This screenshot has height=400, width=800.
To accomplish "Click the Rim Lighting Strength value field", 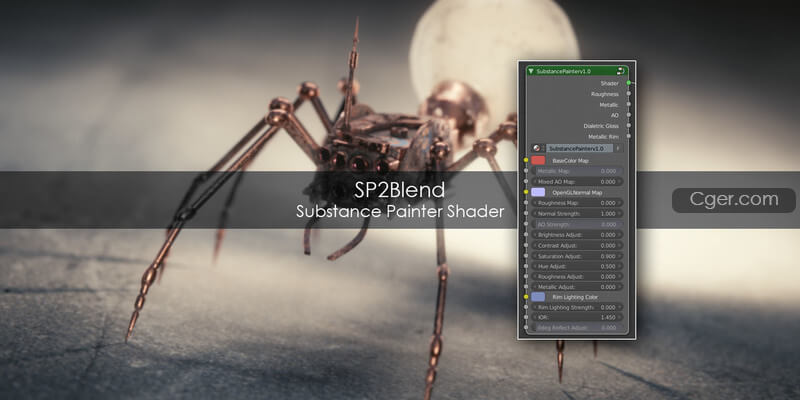I will tap(577, 307).
